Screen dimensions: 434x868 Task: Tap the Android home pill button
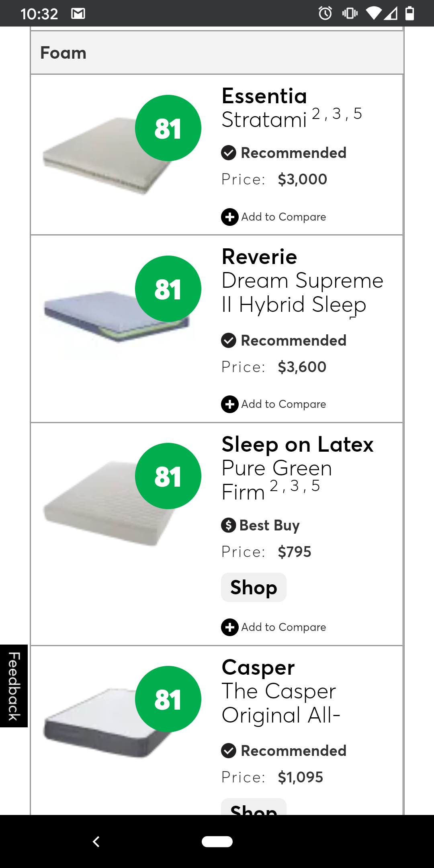click(217, 841)
